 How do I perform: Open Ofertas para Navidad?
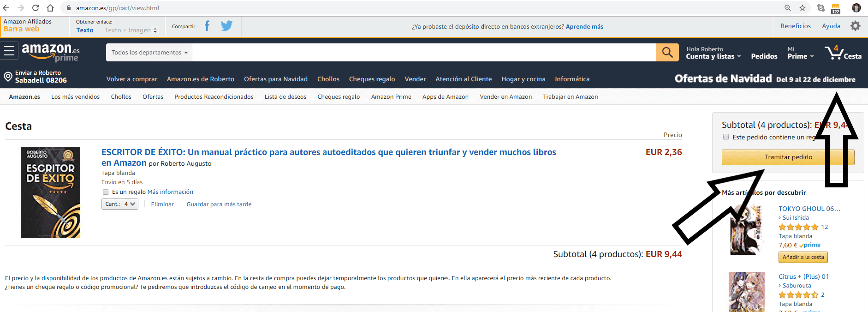276,79
